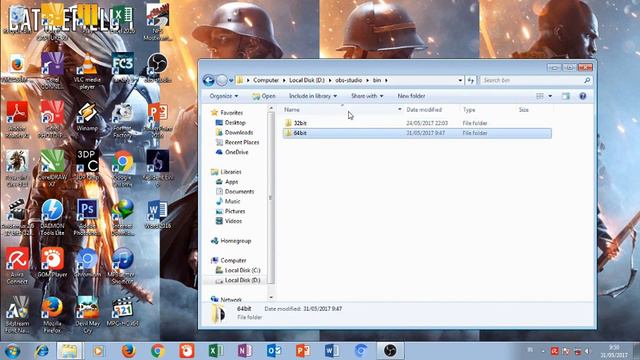
Task: Select Homegroup in navigation pane
Action: click(x=236, y=241)
